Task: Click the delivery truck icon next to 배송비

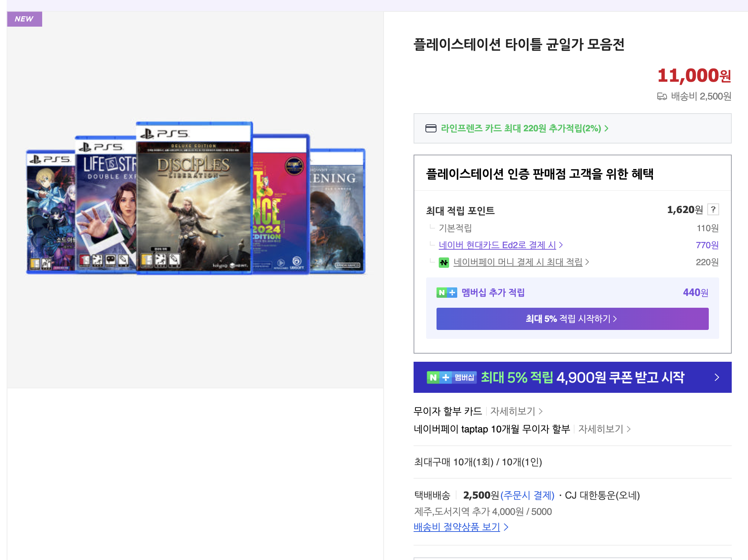Action: pyautogui.click(x=662, y=97)
